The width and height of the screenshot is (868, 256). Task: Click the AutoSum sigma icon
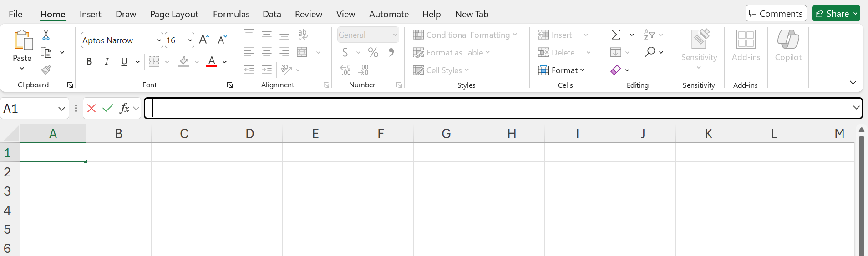coord(616,35)
